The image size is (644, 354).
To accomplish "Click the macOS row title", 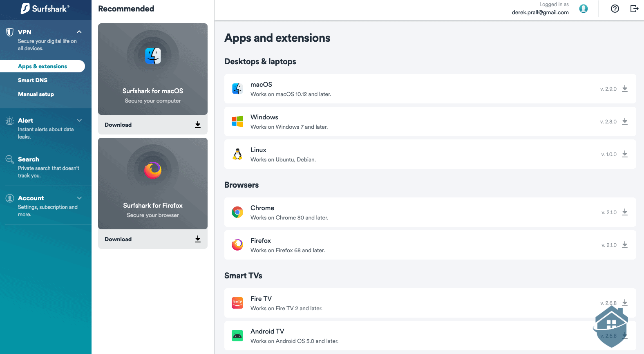I will pos(261,84).
